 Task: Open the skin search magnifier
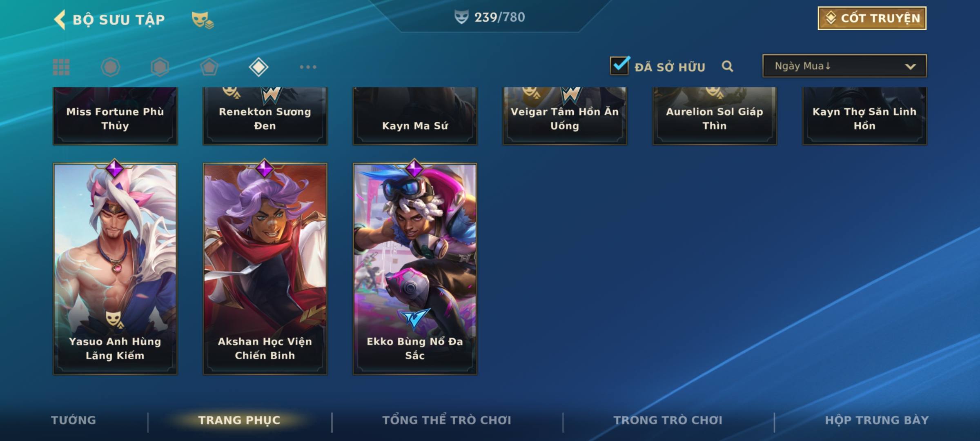coord(727,66)
